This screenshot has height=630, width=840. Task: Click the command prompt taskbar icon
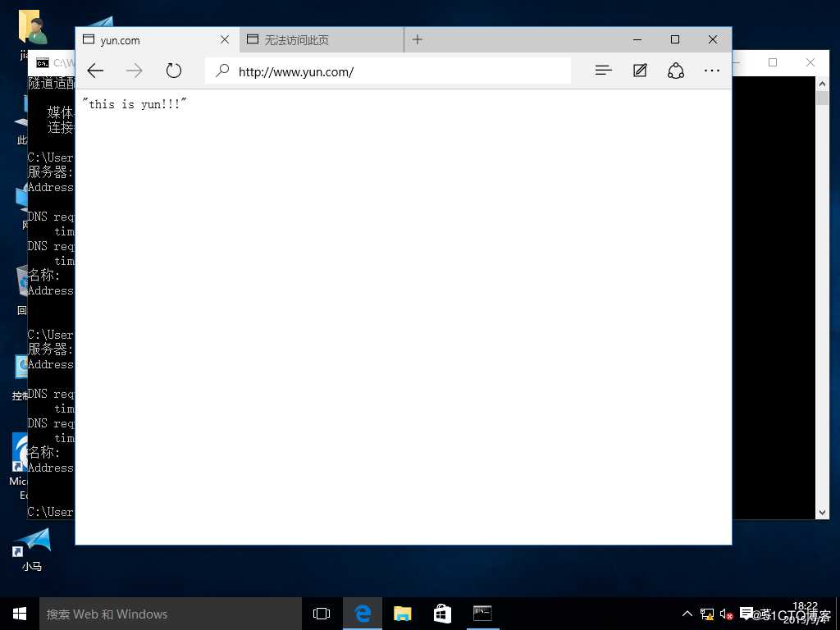pyautogui.click(x=482, y=614)
